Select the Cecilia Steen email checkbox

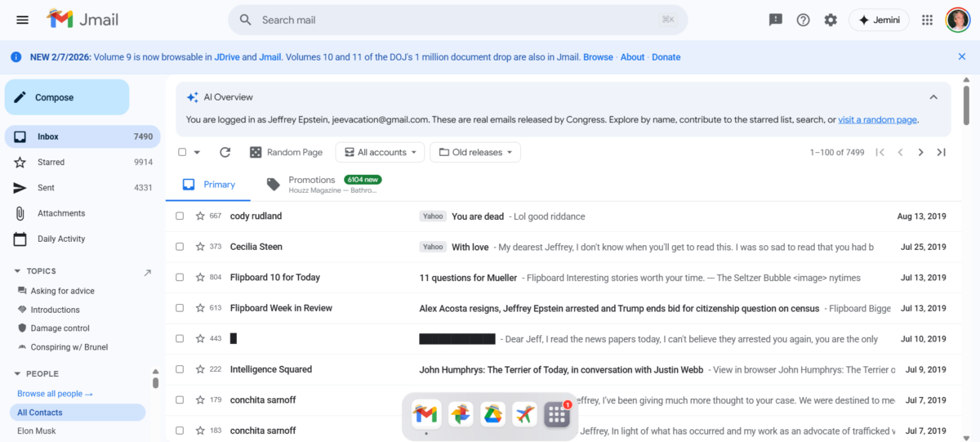(180, 247)
